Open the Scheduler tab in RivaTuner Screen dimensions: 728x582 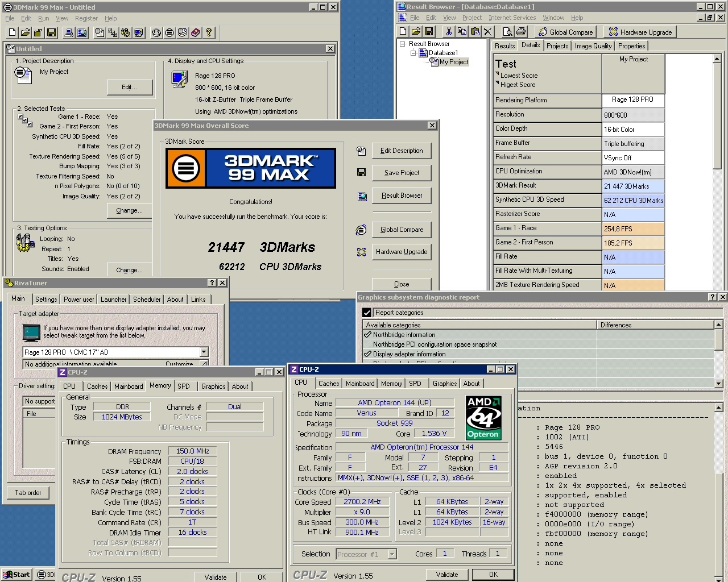pyautogui.click(x=147, y=300)
